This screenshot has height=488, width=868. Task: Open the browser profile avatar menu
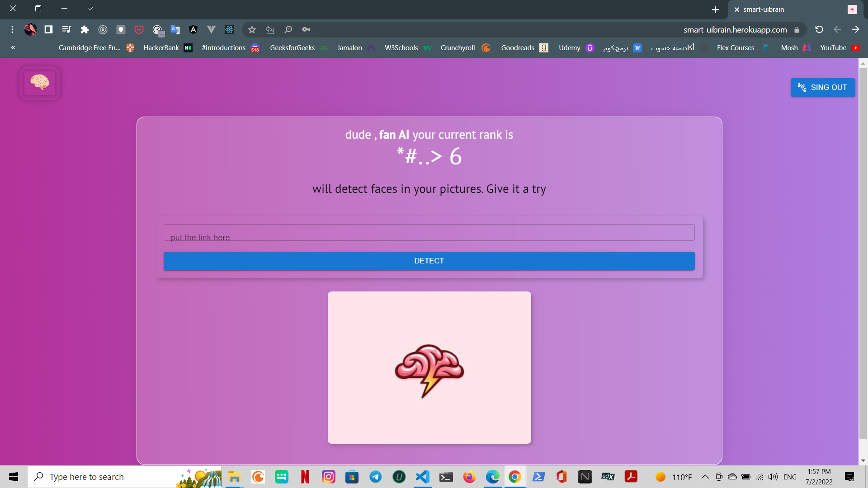click(x=30, y=29)
